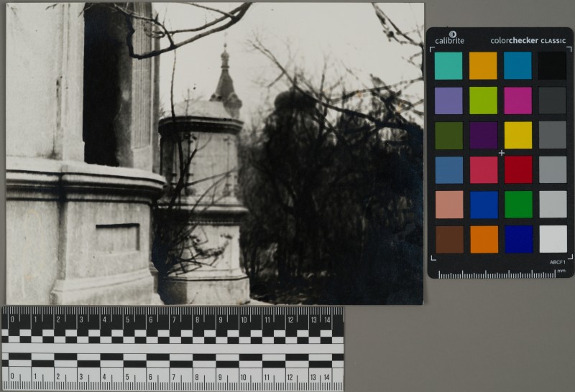Viewport: 575px width, 392px height.
Task: Click the recessed panel on the stone pedestal
Action: 117,237
